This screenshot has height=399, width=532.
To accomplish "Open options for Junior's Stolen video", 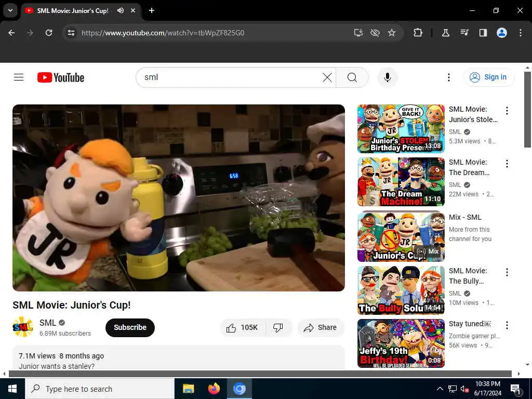I will coord(507,111).
